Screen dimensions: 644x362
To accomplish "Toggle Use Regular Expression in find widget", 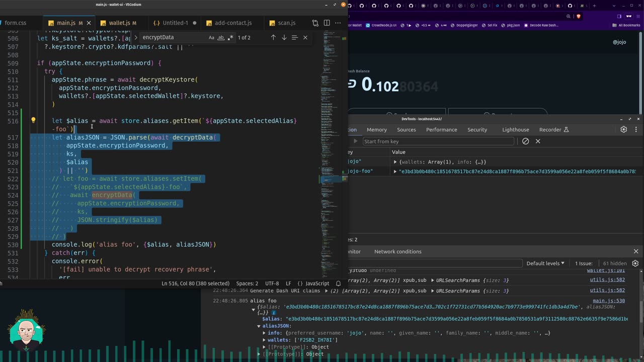I will (x=230, y=38).
